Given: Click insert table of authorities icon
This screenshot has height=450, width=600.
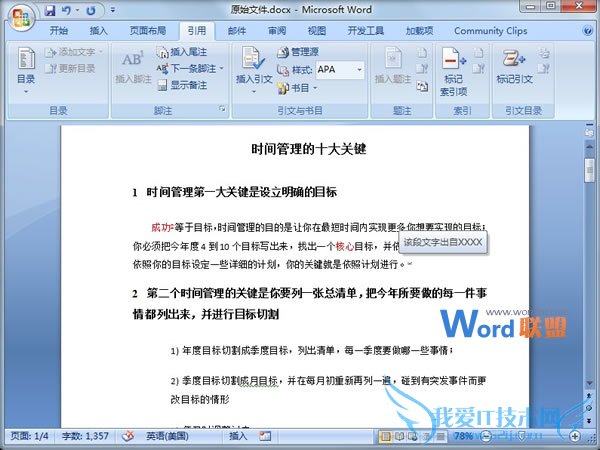Looking at the screenshot, I should [544, 52].
